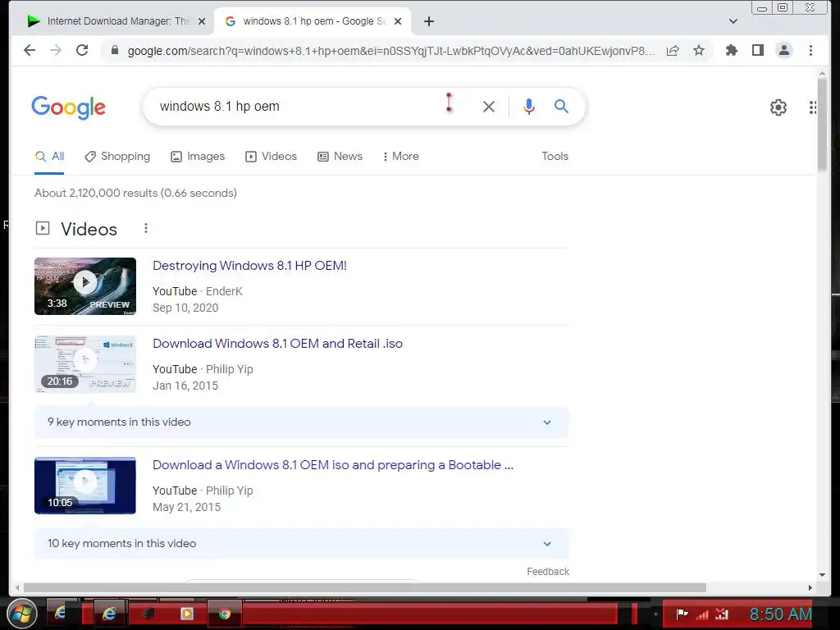Open the search Tools options

[555, 157]
